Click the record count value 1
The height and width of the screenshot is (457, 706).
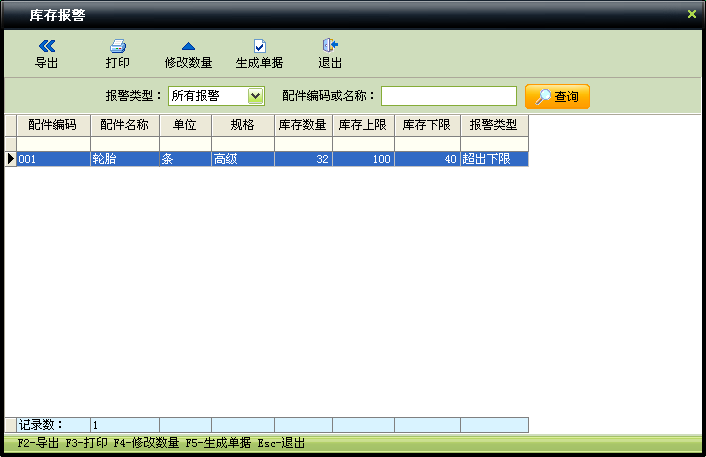95,425
